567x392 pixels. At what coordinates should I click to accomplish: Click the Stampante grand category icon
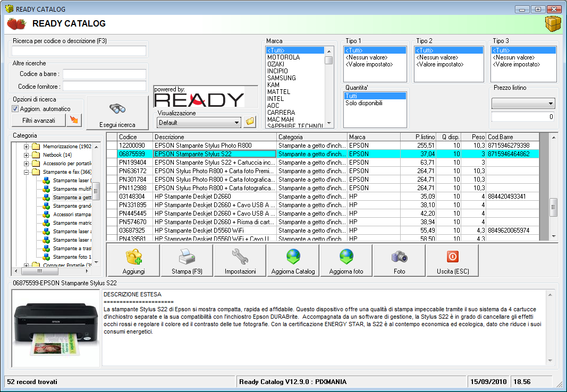pyautogui.click(x=46, y=206)
